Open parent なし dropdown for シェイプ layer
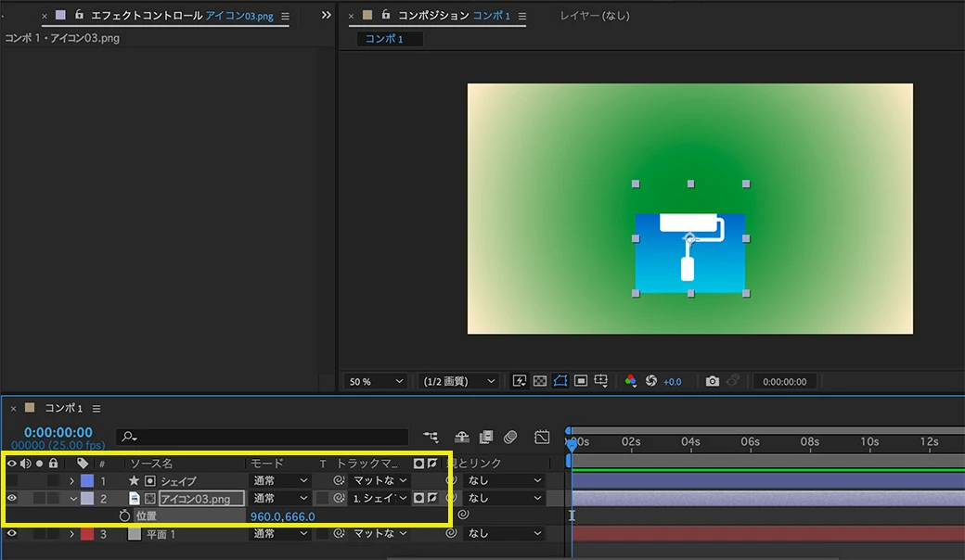Screen dimensions: 965x560 click(x=504, y=480)
